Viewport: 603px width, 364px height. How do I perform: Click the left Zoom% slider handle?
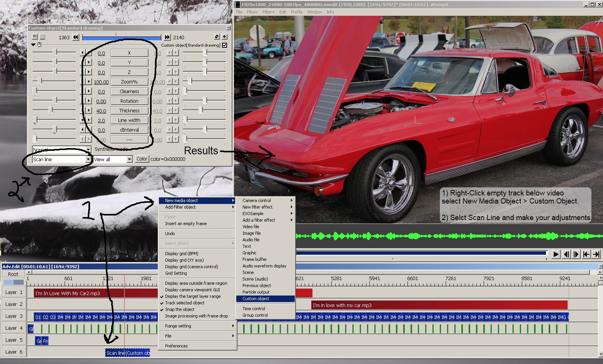[x=40, y=82]
